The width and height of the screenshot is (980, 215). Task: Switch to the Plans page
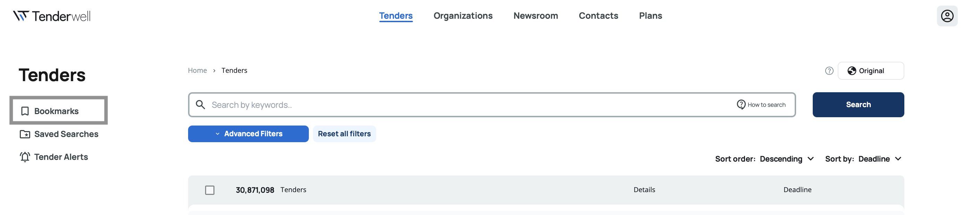pyautogui.click(x=650, y=16)
